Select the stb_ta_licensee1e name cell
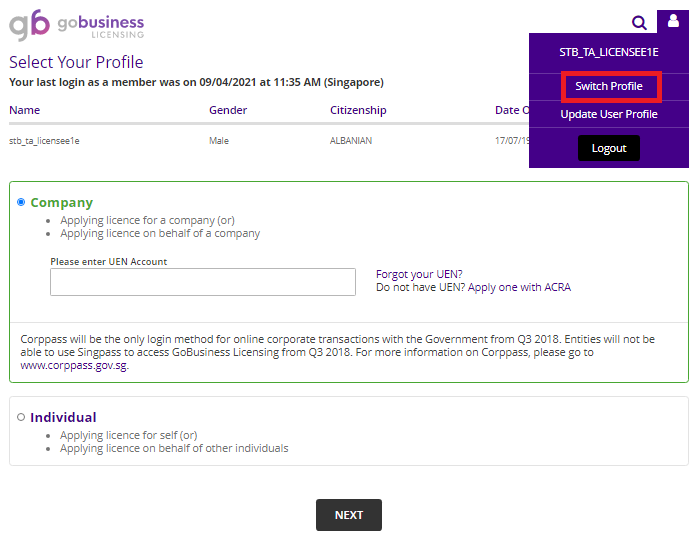Screen dimensions: 697x550 (x=44, y=141)
